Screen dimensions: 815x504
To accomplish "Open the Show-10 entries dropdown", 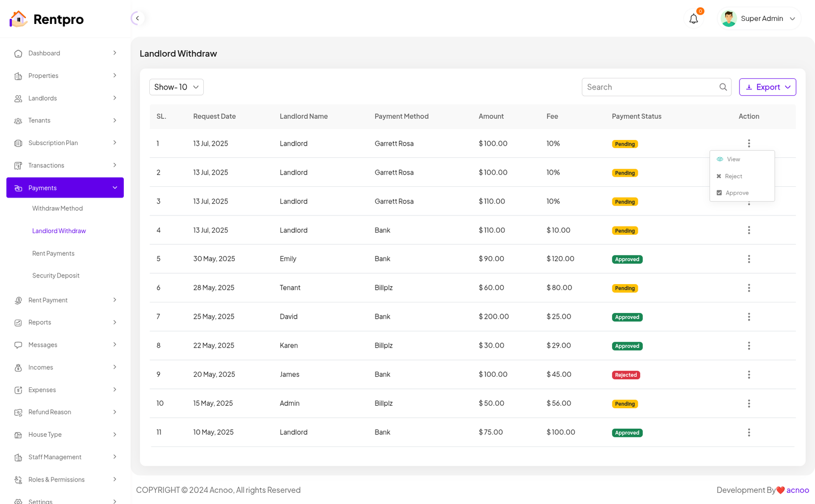I will [x=176, y=87].
